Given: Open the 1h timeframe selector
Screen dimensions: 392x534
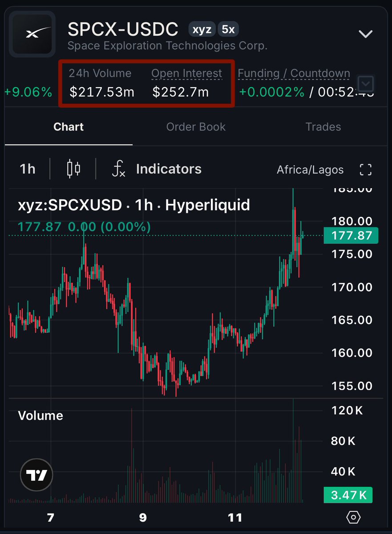Looking at the screenshot, I should [28, 169].
